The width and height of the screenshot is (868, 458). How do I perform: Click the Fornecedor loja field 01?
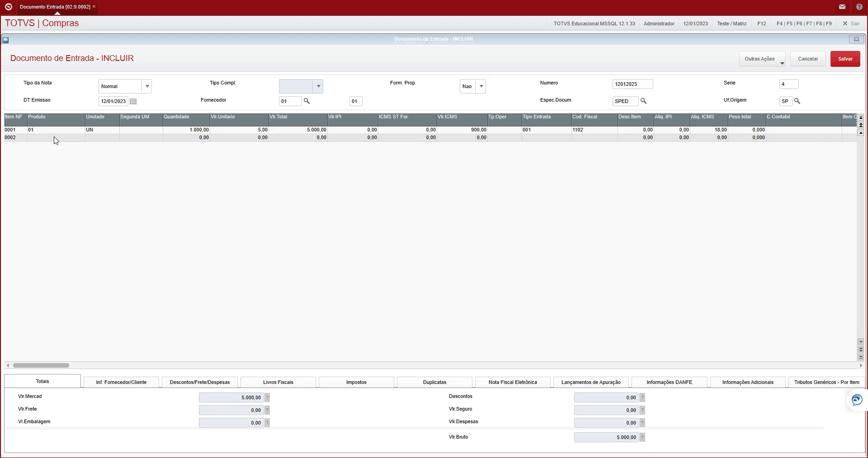tap(356, 101)
